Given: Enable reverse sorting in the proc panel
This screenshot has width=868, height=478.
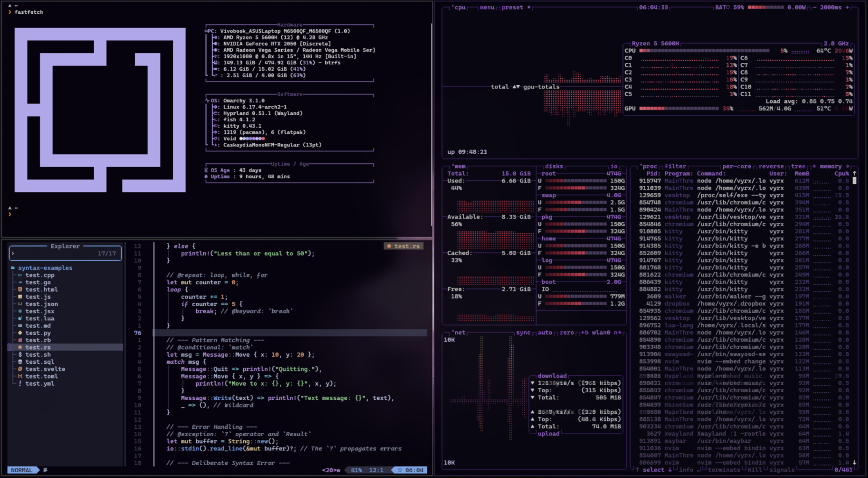Looking at the screenshot, I should click(x=770, y=167).
